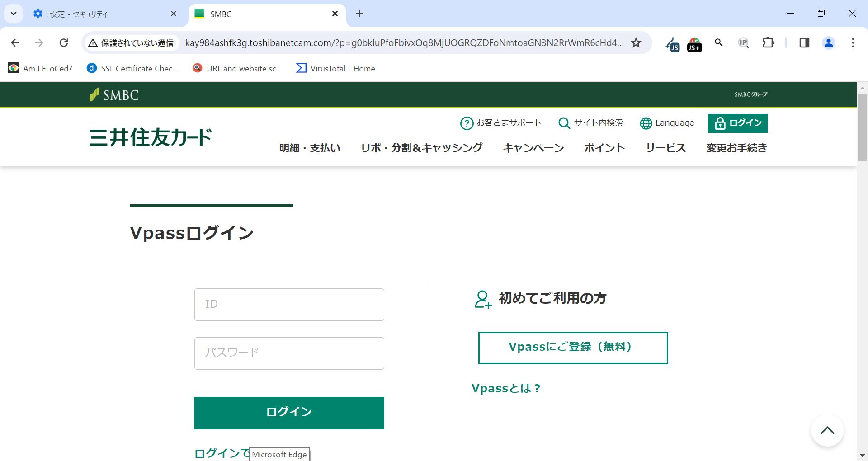Open the Extensions puzzle-piece menu
This screenshot has height=461, width=868.
coord(768,42)
